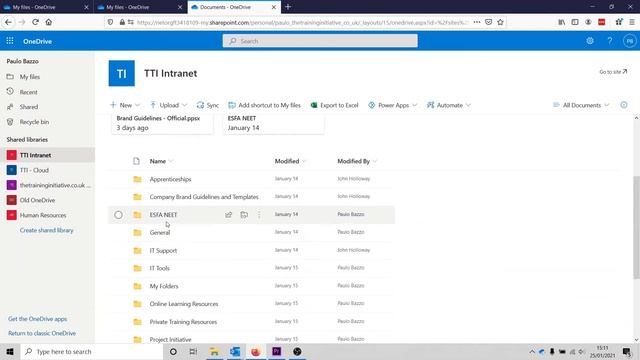640x360 pixels.
Task: Open the Human Resources library
Action: [x=43, y=215]
